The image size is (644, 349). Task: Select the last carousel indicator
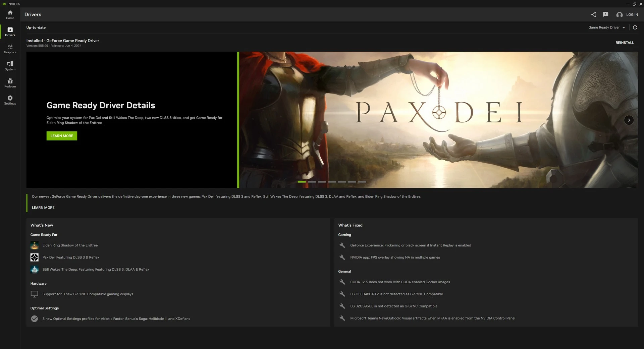pos(362,182)
